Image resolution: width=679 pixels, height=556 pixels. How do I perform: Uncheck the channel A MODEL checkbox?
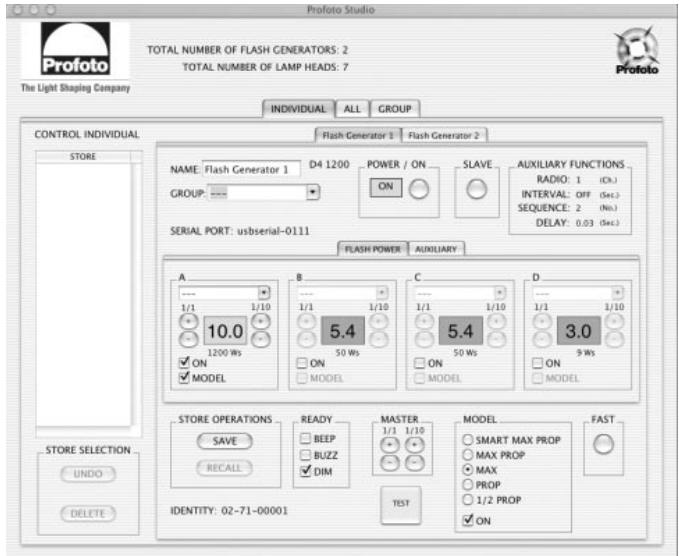pyautogui.click(x=185, y=377)
